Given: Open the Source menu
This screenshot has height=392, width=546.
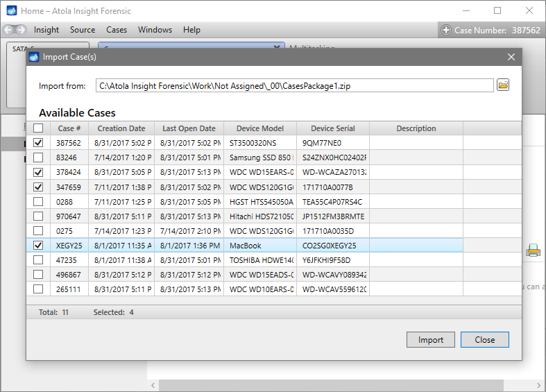Looking at the screenshot, I should tap(83, 30).
